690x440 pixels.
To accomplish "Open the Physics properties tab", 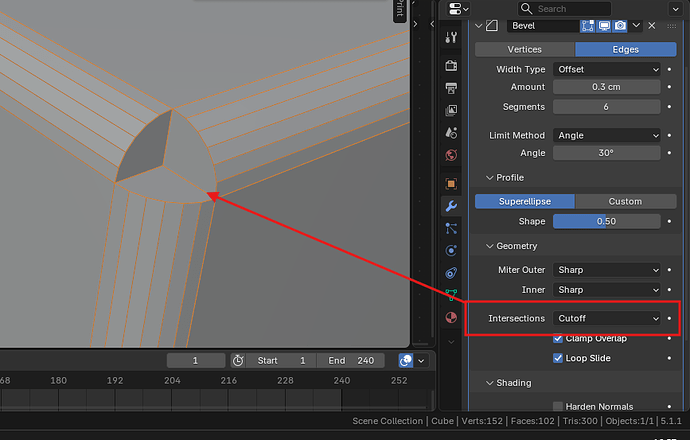I will pos(451,250).
